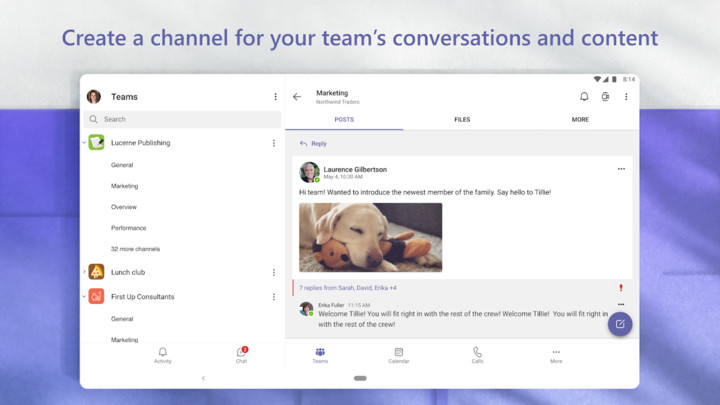Go to Calls in bottom navigation
Image resolution: width=720 pixels, height=405 pixels.
[477, 355]
